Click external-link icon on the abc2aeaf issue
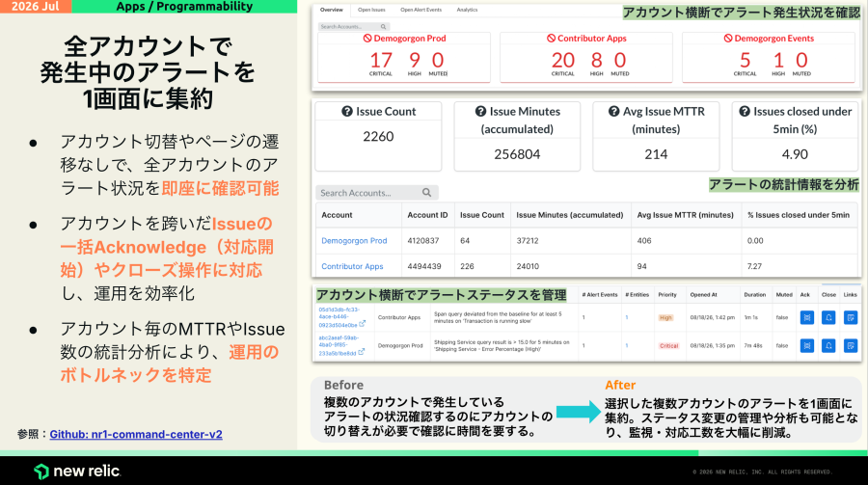The height and width of the screenshot is (485, 868). (x=362, y=352)
